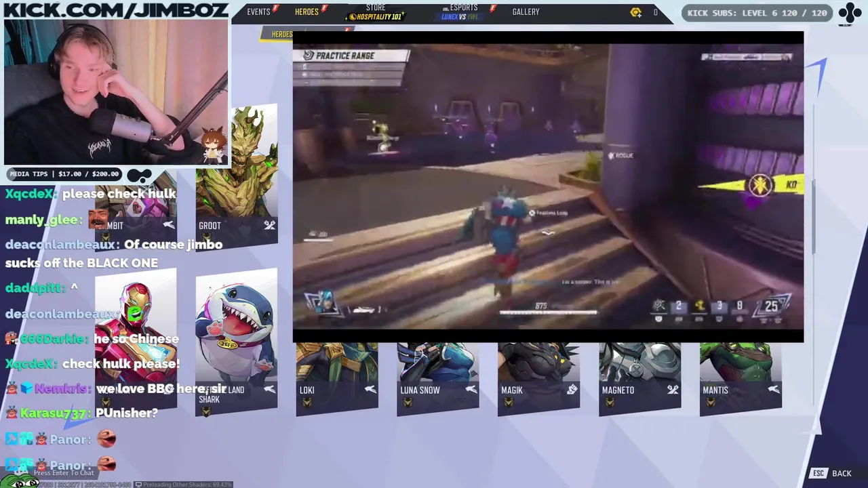Click the ammo count 25 in video
This screenshot has height=488, width=868.
(771, 306)
